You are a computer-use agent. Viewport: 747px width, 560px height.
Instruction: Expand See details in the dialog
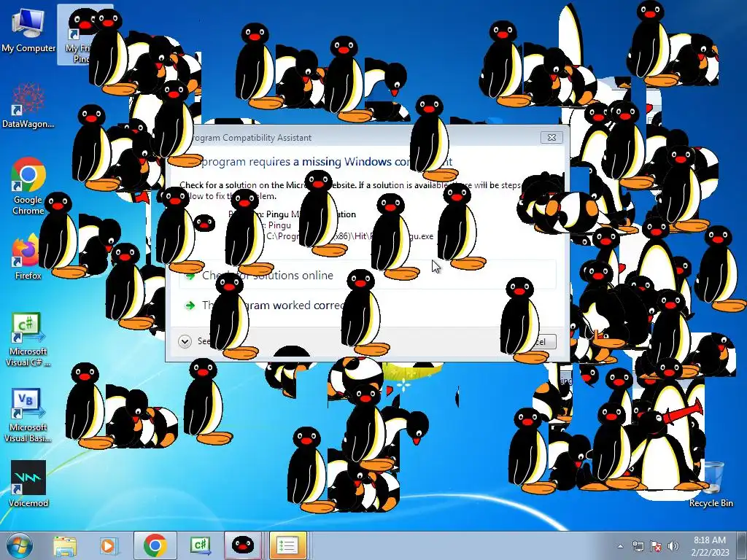coord(185,341)
